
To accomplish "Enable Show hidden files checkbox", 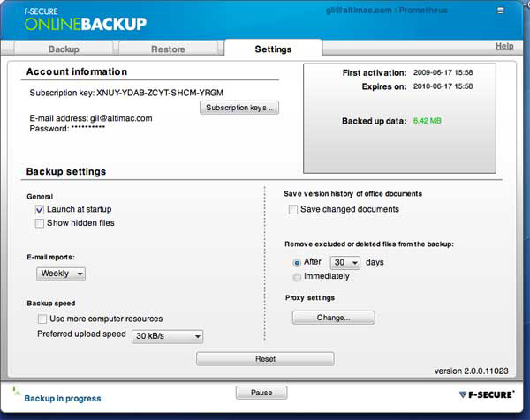I will tap(40, 223).
